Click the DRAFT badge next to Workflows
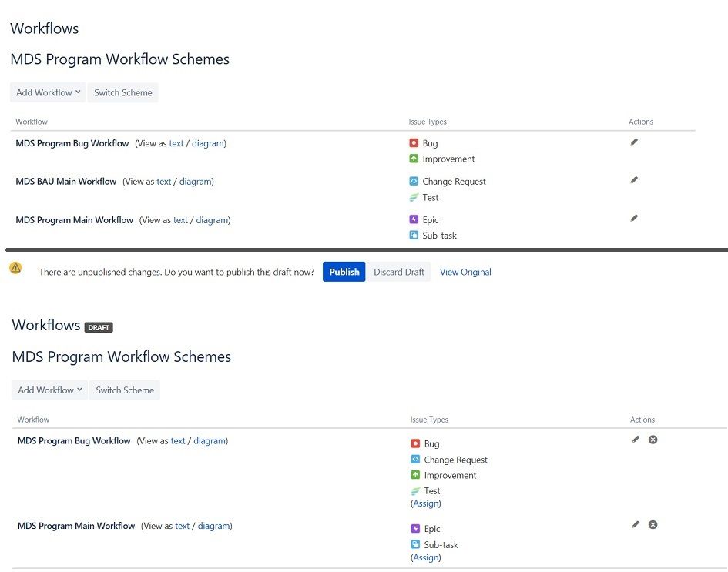The width and height of the screenshot is (728, 572). [x=99, y=327]
